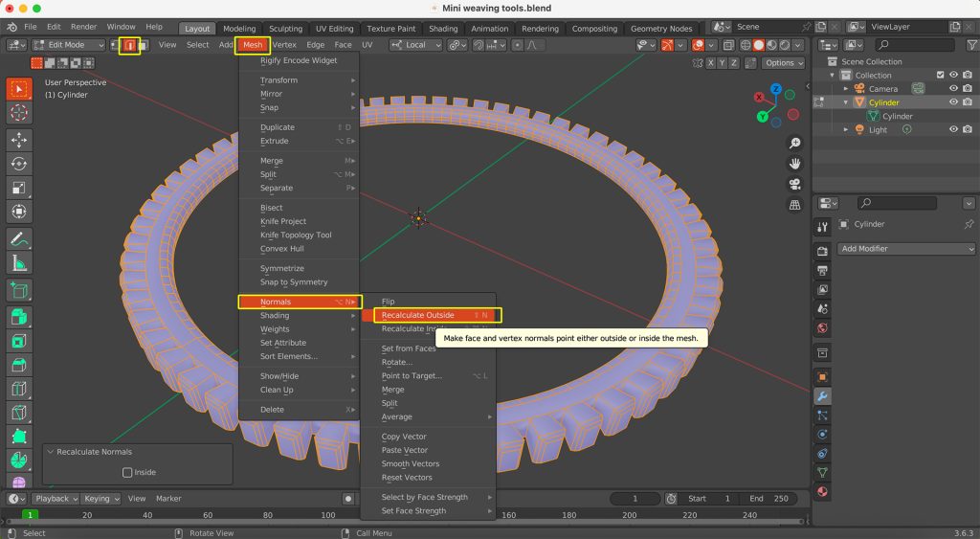Select solid viewport shading mode
This screenshot has width=980, height=539.
click(759, 45)
